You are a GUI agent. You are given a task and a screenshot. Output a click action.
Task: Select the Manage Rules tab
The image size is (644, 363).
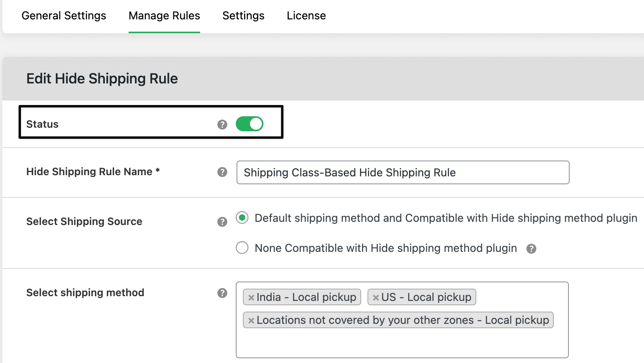tap(164, 16)
